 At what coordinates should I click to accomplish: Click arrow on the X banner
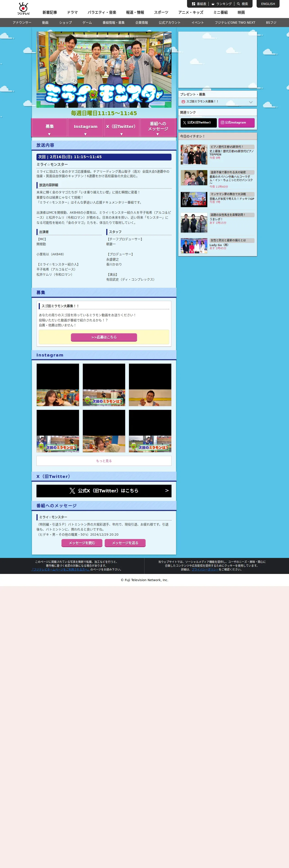(x=167, y=491)
